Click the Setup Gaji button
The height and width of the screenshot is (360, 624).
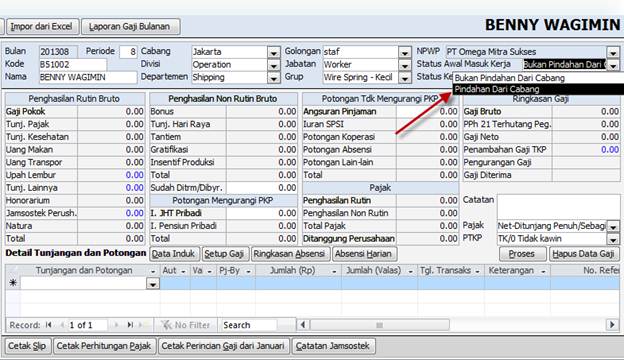tap(225, 254)
